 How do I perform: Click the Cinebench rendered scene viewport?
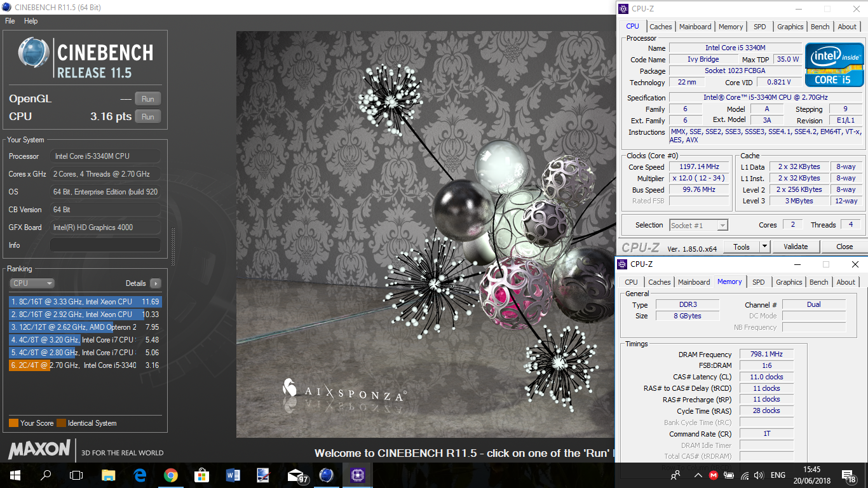click(x=425, y=234)
